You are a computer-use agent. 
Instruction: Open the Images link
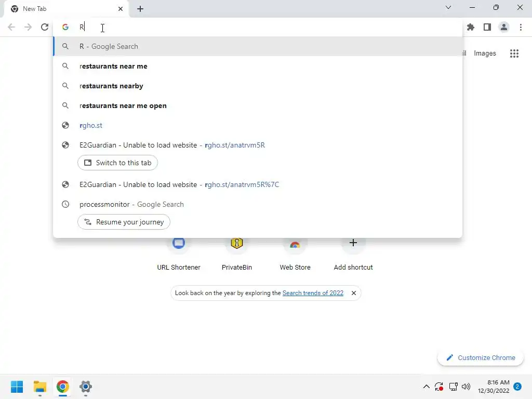point(485,54)
